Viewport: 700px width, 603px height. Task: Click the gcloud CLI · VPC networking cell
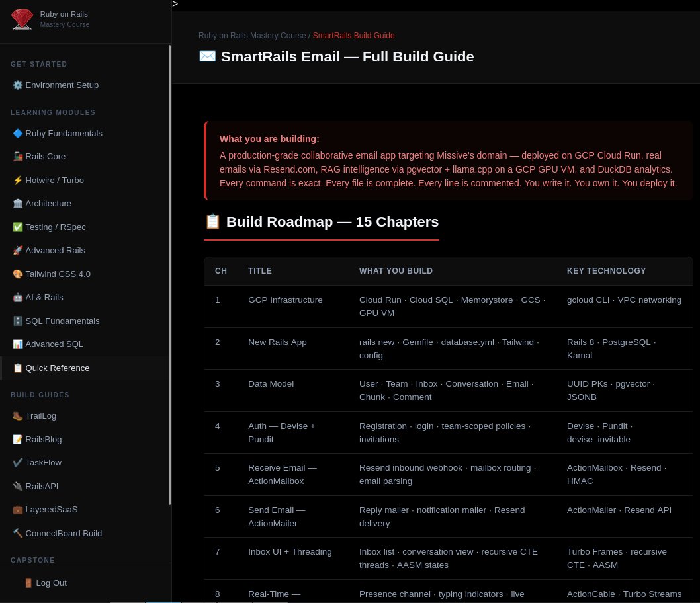[x=624, y=300]
